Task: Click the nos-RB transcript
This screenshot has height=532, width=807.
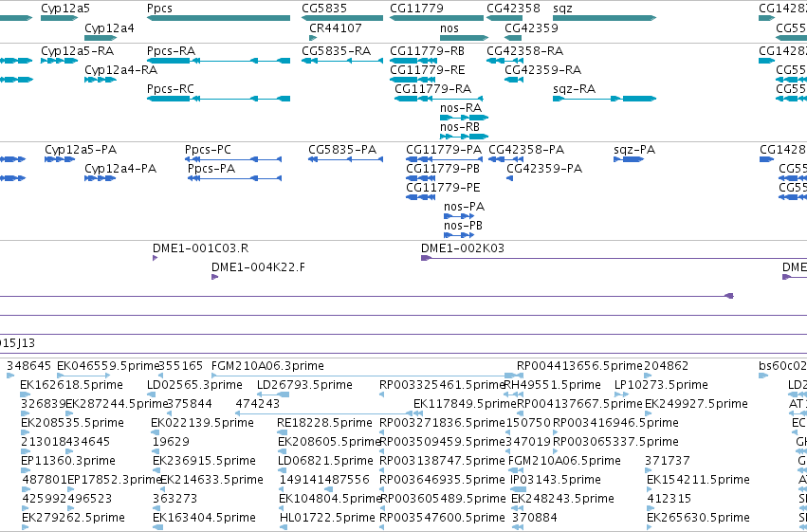Action: [x=465, y=137]
